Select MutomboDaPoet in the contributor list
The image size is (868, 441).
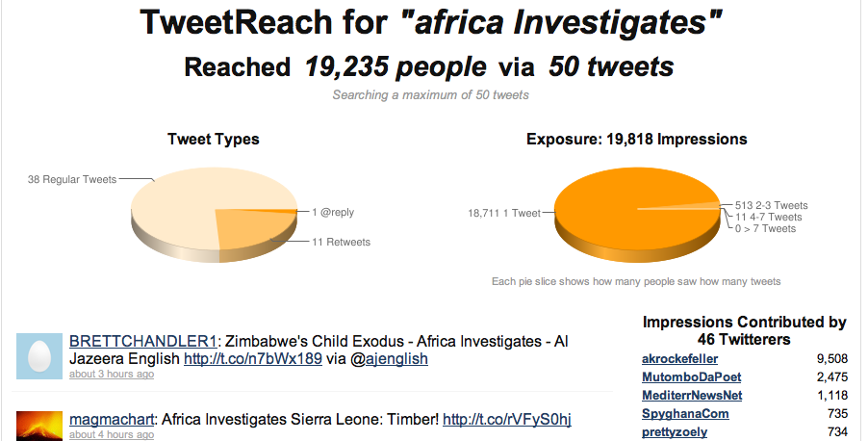coord(691,377)
